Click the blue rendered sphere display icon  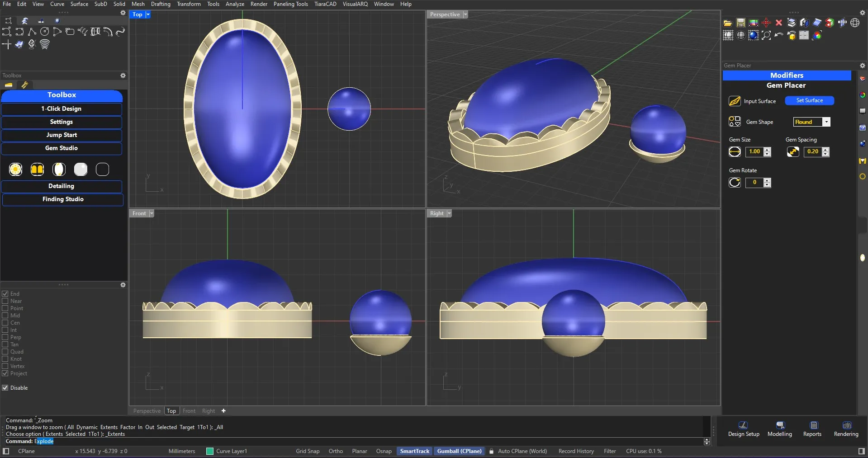tap(753, 35)
